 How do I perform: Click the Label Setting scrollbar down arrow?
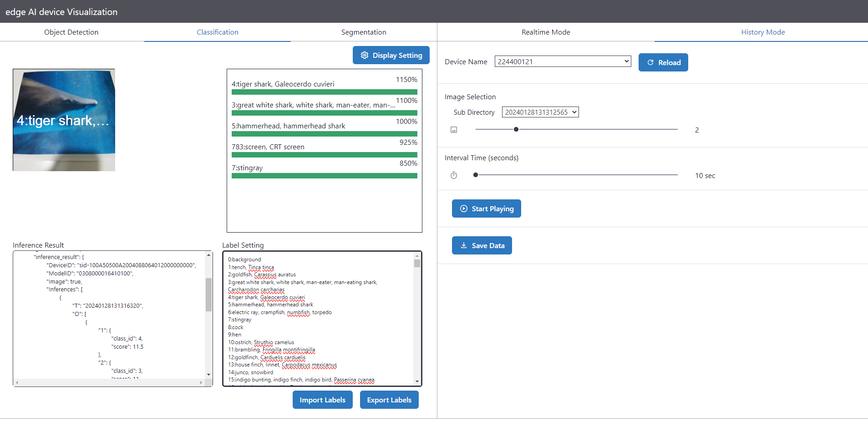417,381
